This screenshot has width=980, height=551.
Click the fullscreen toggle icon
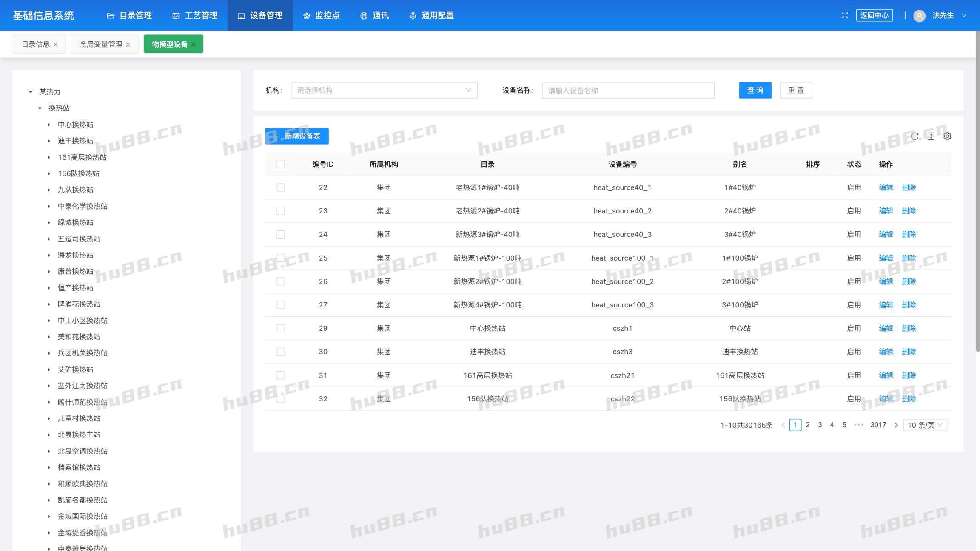pos(845,15)
